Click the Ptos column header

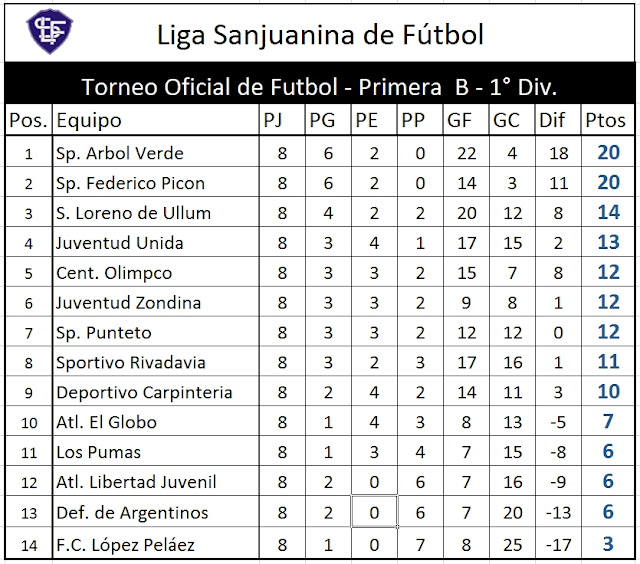[x=608, y=120]
